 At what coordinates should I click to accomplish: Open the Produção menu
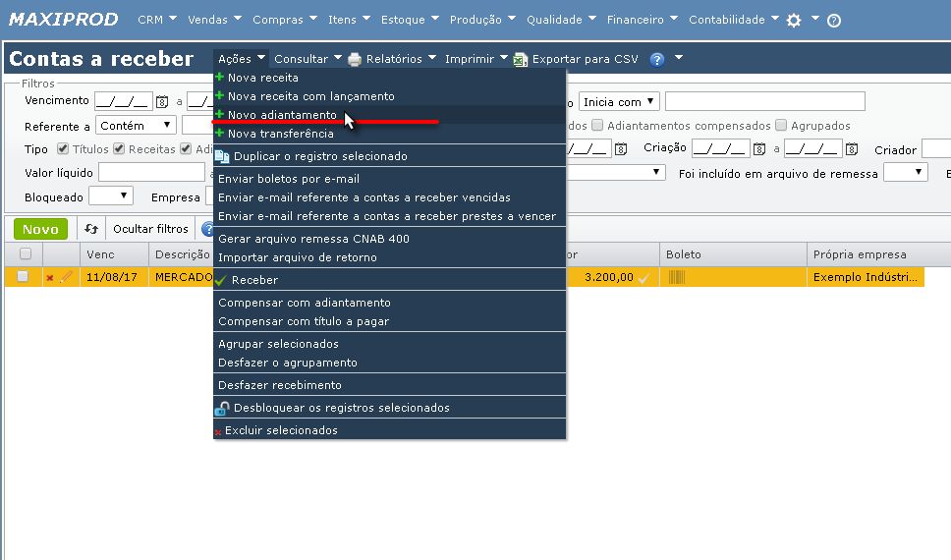coord(482,20)
